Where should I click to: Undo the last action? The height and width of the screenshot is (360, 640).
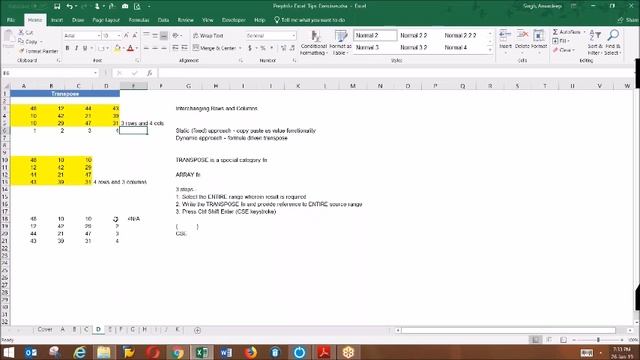pos(69,7)
